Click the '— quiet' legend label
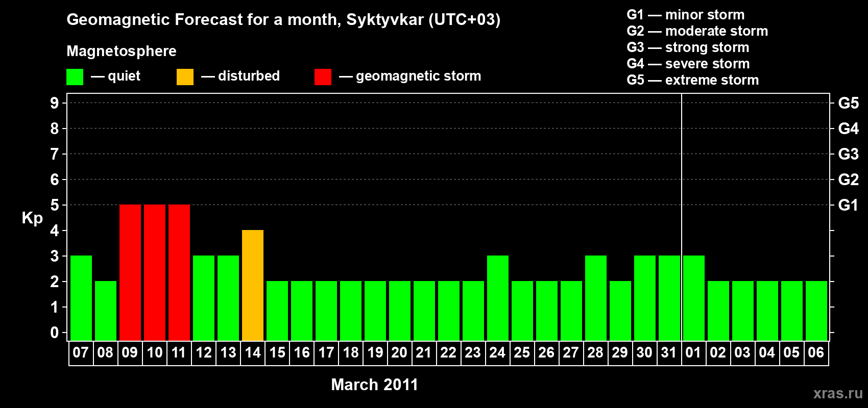The height and width of the screenshot is (408, 868). [x=115, y=76]
